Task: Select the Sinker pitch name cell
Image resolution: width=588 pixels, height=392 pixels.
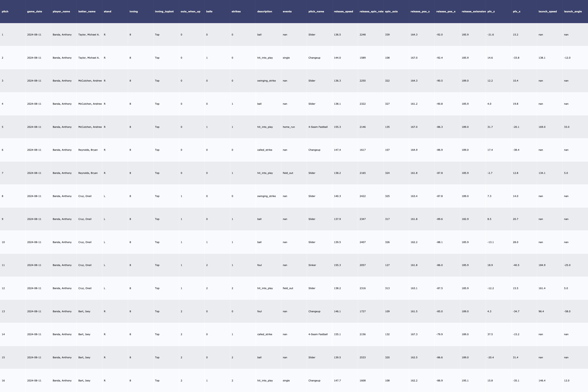Action: click(x=312, y=265)
